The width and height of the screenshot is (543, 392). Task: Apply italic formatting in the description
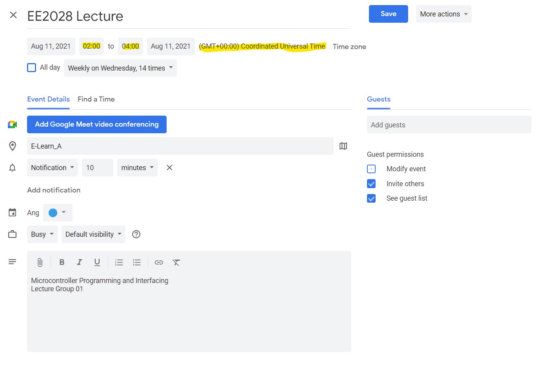pos(79,262)
